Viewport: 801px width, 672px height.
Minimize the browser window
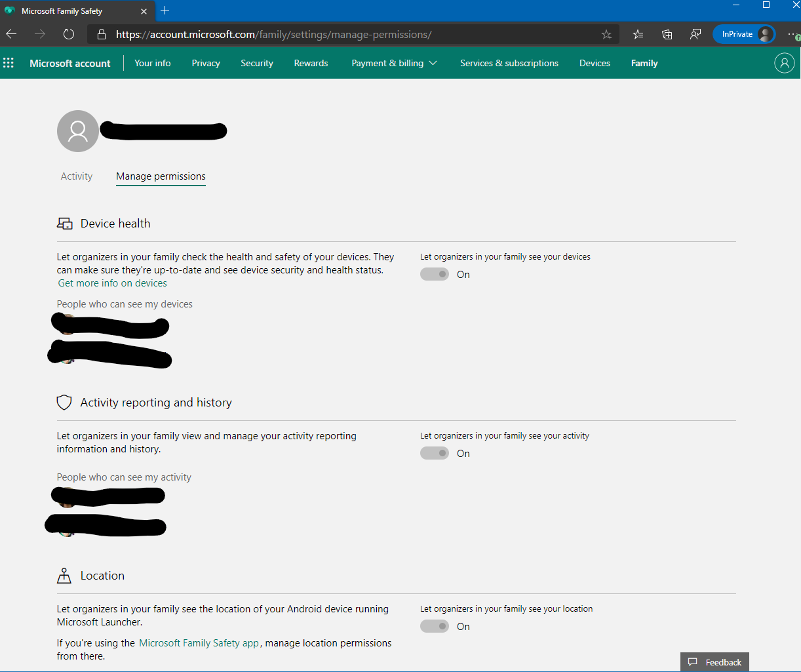tap(736, 5)
